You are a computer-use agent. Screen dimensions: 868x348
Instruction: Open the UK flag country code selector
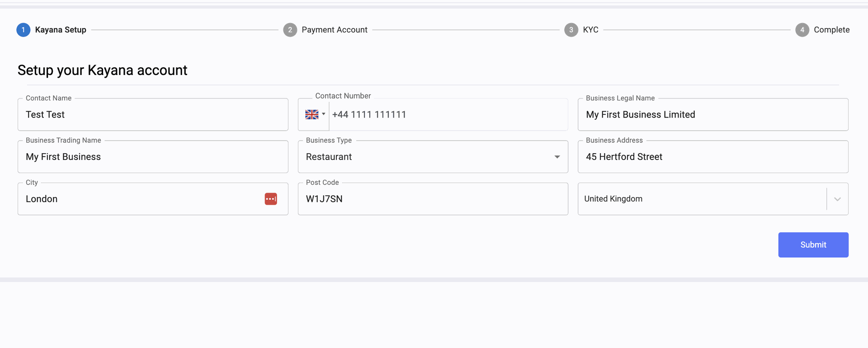point(315,114)
